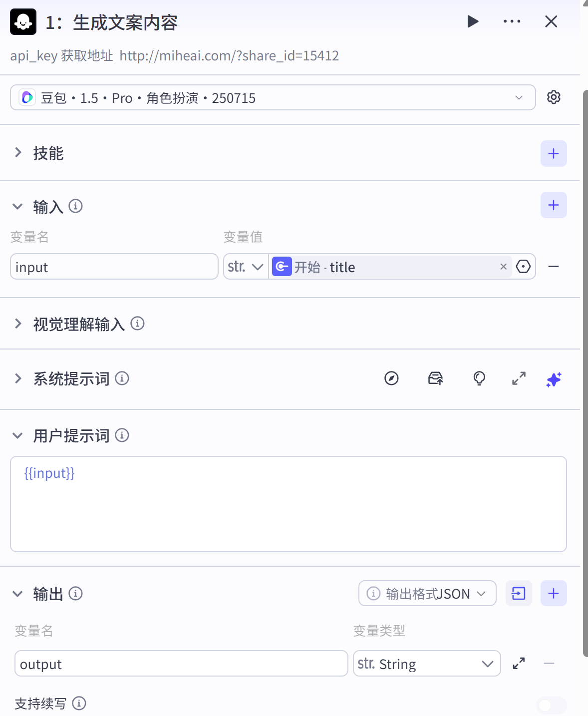This screenshot has height=716, width=588.
Task: Remove the output variable row
Action: [549, 664]
